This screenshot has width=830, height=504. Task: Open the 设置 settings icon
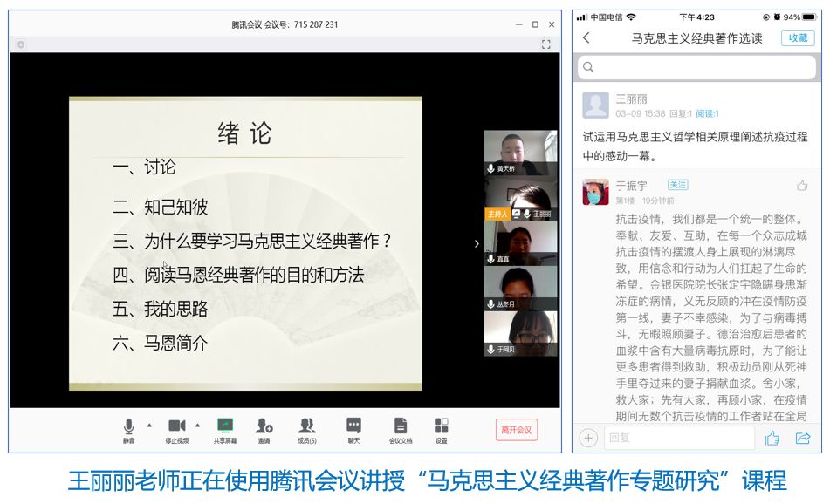(x=442, y=426)
